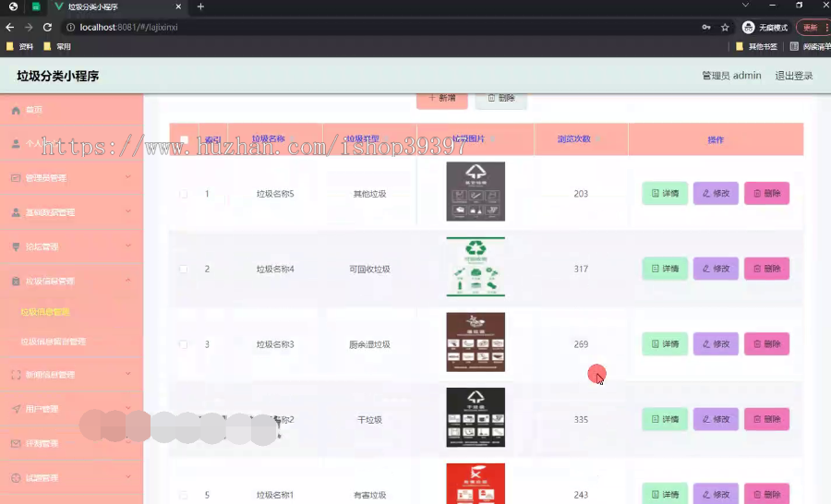
Task: Tick checkbox for 垃圾名称4 row
Action: tap(184, 270)
